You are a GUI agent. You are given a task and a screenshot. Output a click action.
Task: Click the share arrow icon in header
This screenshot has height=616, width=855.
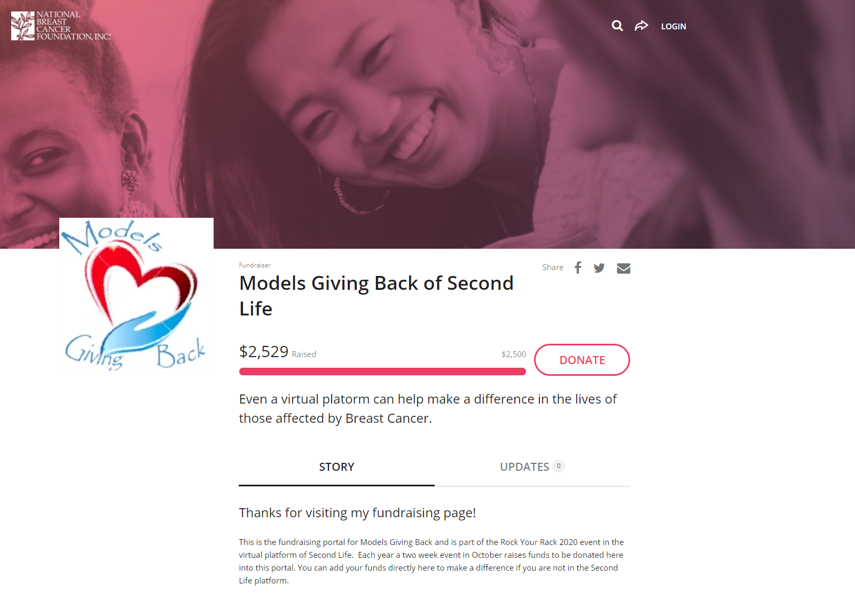click(641, 26)
